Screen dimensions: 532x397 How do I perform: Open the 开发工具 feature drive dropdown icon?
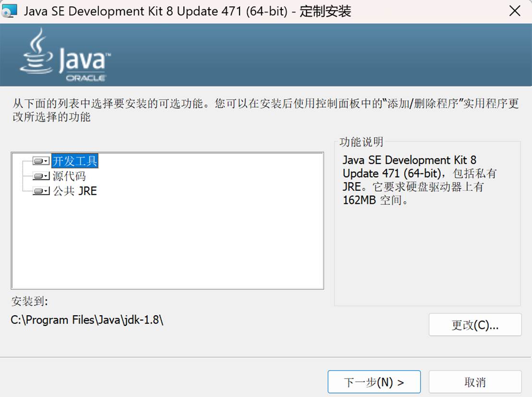click(x=41, y=161)
